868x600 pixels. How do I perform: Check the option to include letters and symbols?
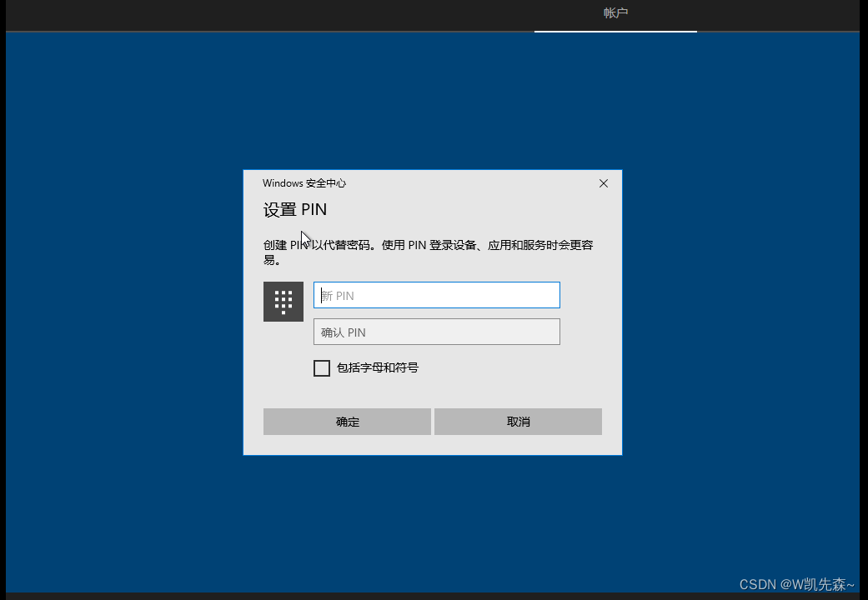point(322,367)
